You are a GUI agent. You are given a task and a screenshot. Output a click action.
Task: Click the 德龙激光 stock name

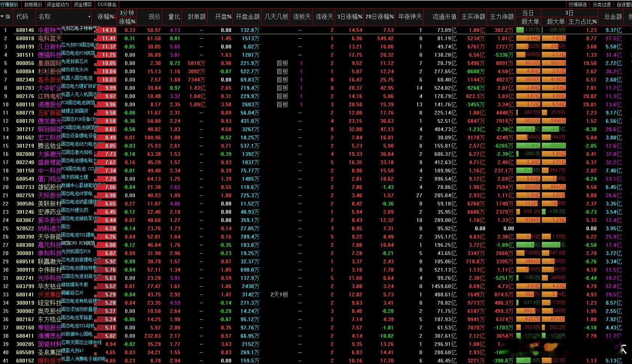click(50, 121)
